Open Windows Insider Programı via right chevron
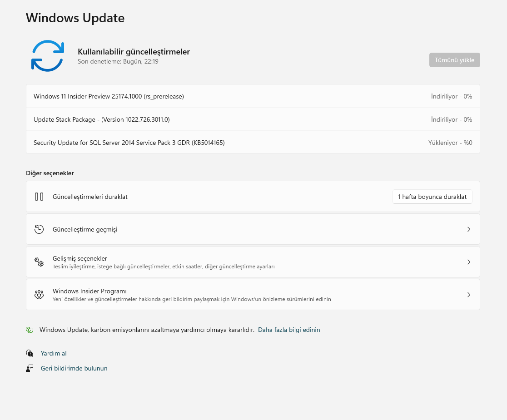This screenshot has width=507, height=420. click(x=469, y=295)
